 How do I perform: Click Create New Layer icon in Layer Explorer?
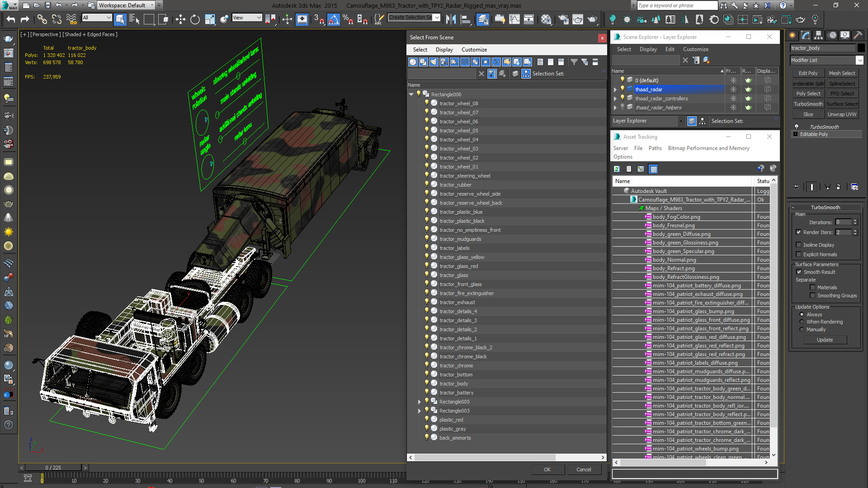click(706, 60)
